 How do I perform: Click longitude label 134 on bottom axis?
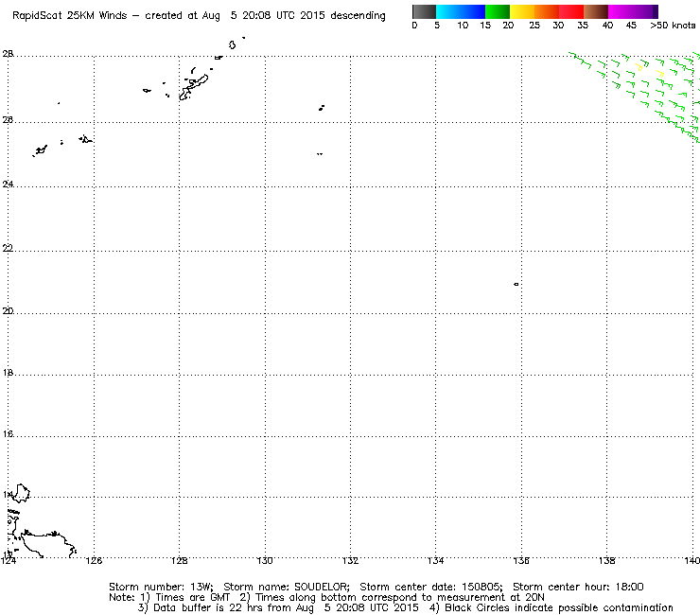click(436, 560)
